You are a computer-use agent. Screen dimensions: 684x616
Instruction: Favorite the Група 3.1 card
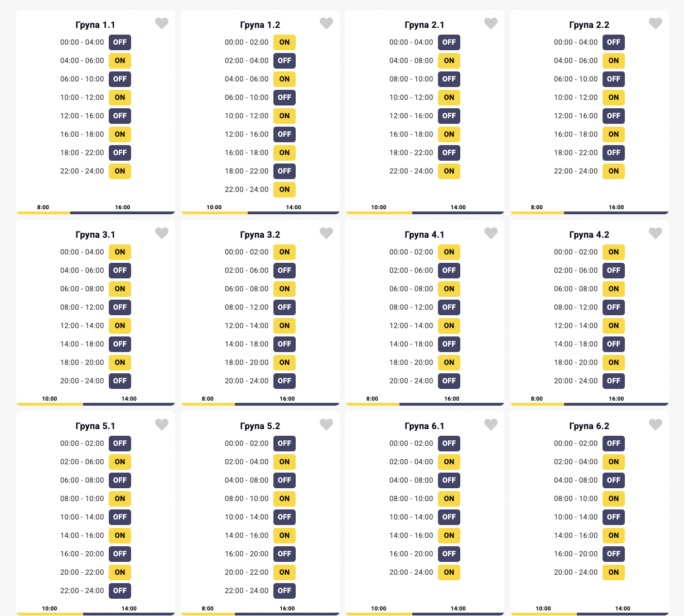pos(161,233)
